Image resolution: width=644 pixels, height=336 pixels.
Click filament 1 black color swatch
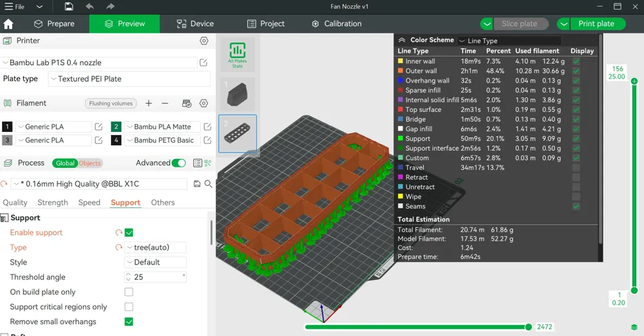coord(7,127)
